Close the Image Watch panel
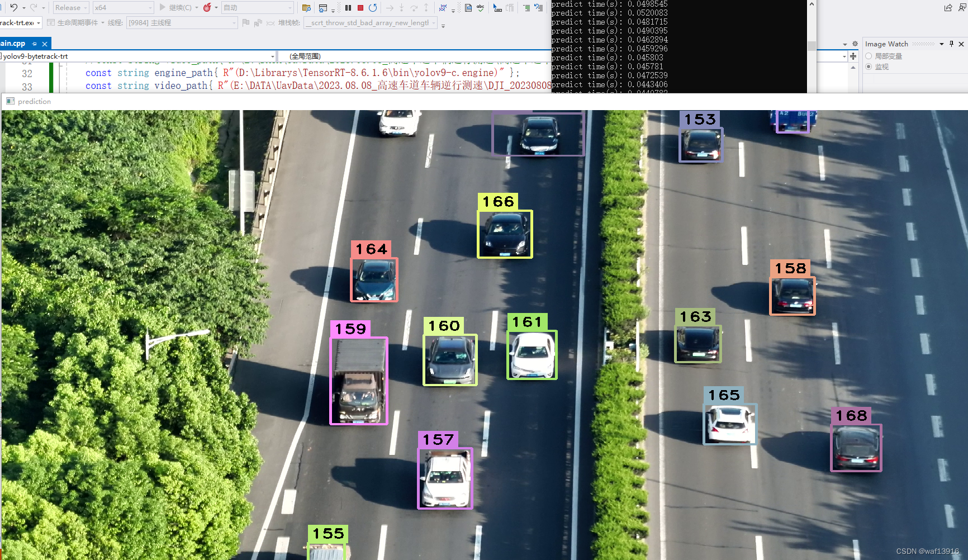This screenshot has height=560, width=968. tap(961, 44)
